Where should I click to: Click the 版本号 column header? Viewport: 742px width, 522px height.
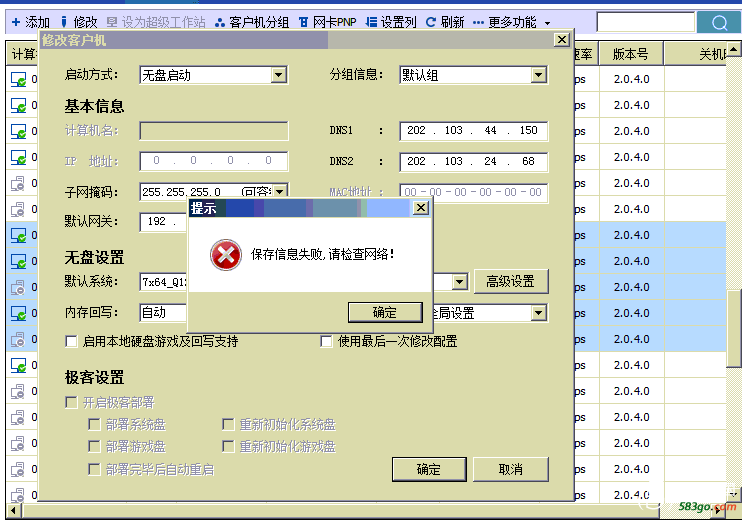point(631,54)
